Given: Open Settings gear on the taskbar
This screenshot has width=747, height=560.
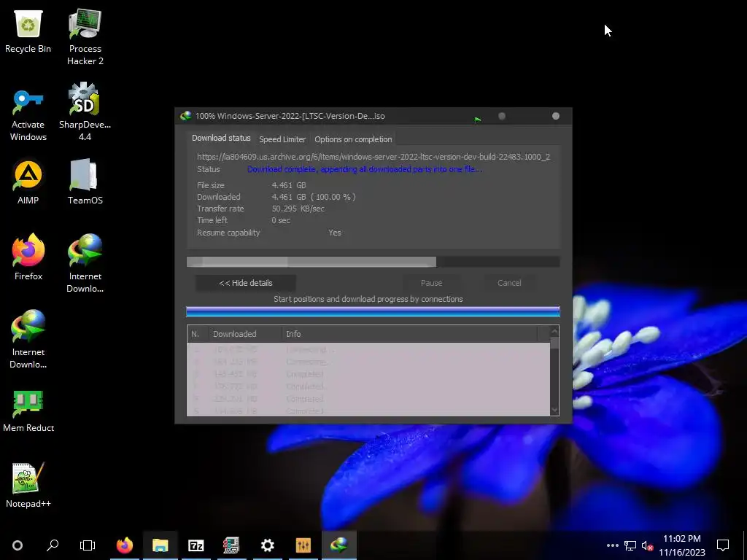Looking at the screenshot, I should click(267, 545).
